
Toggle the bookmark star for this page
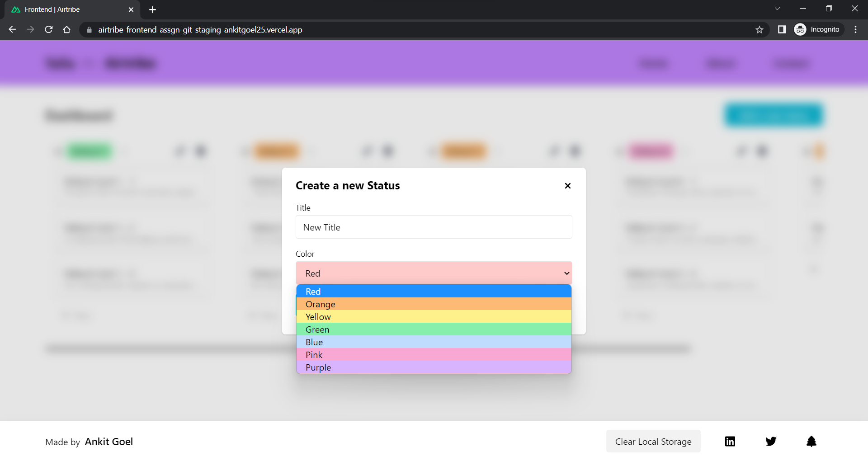[x=759, y=29]
